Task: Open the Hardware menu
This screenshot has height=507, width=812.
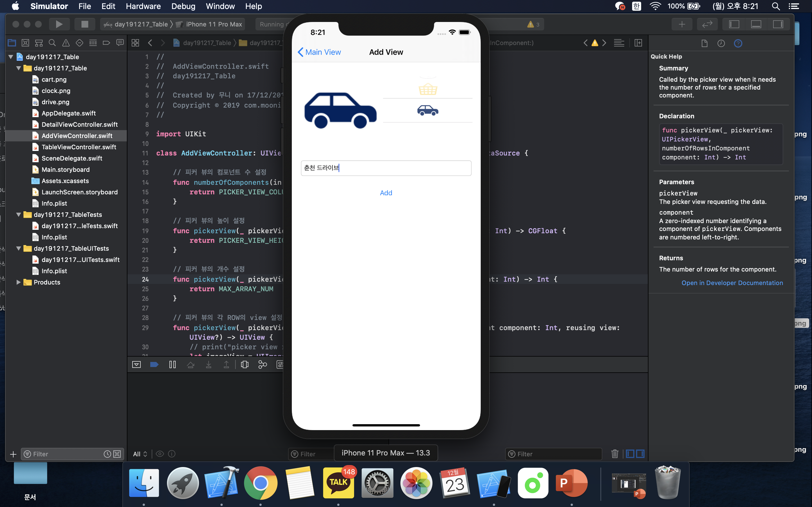Action: [x=143, y=6]
